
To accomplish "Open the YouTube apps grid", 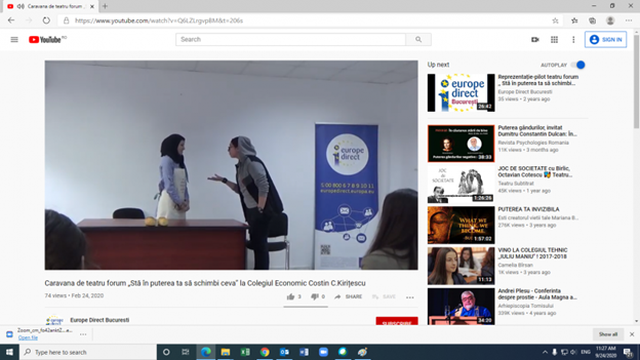I will coord(554,40).
